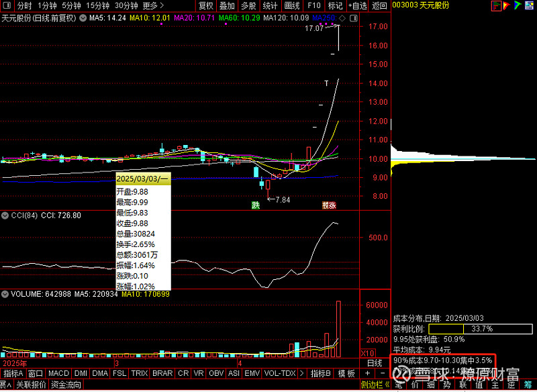Screen dimensions: 537x392
Task: Switch to 1分钟 chart
Action: 47,6
